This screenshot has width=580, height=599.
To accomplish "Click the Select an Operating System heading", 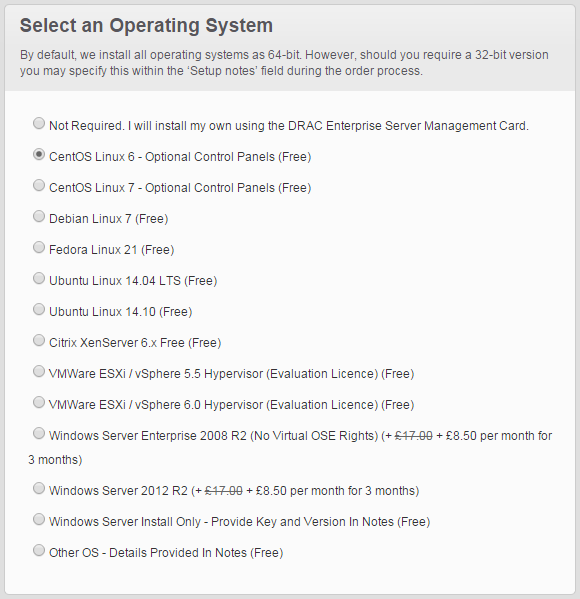I will click(x=146, y=26).
